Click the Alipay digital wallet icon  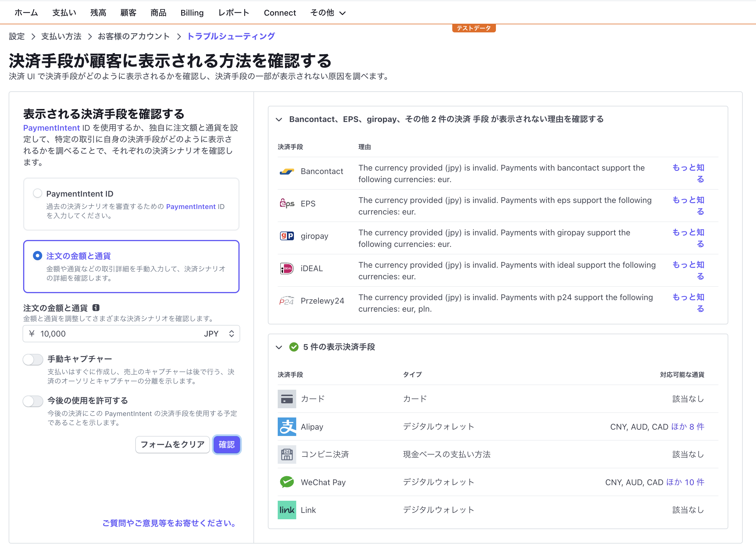[x=287, y=427]
